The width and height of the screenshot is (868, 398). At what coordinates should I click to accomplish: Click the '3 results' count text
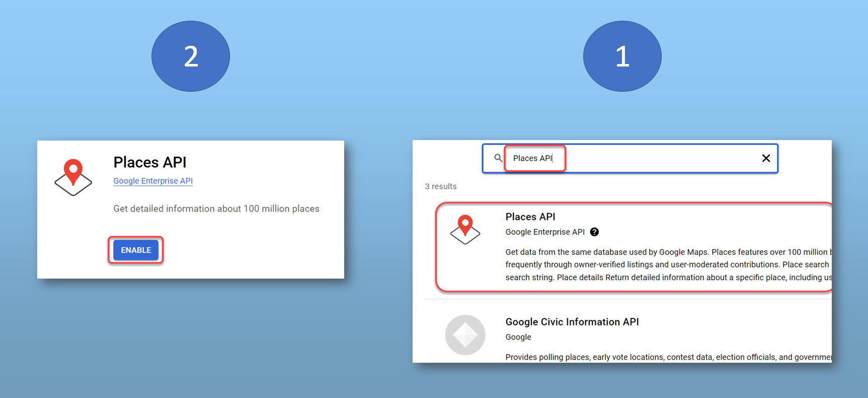click(441, 186)
